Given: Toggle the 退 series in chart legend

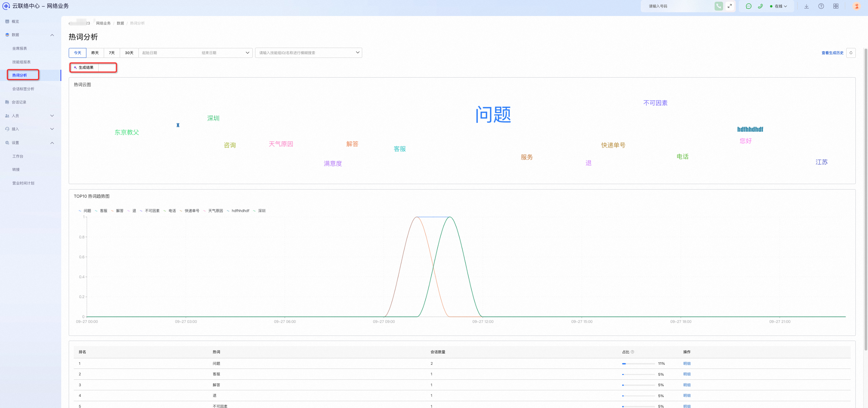Looking at the screenshot, I should coord(132,211).
